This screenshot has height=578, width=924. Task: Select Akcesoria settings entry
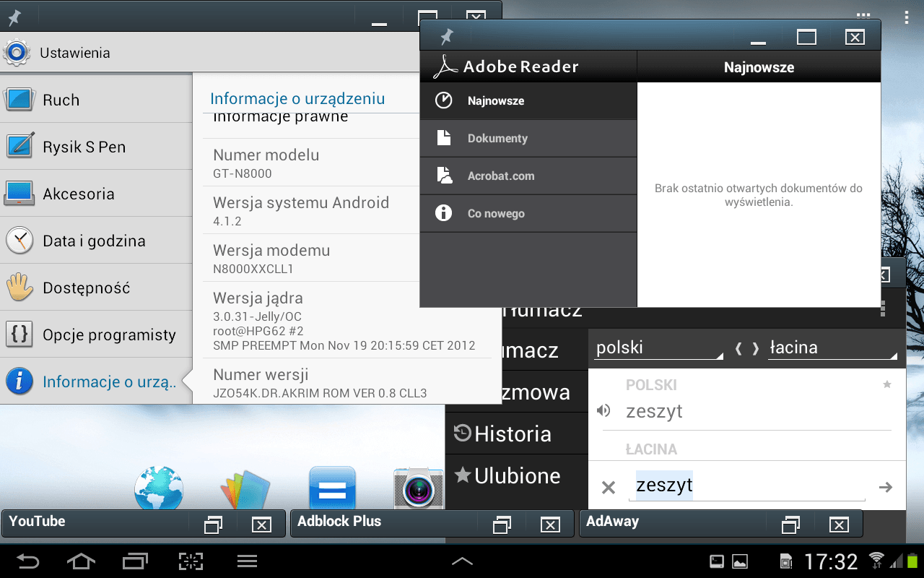tap(96, 194)
